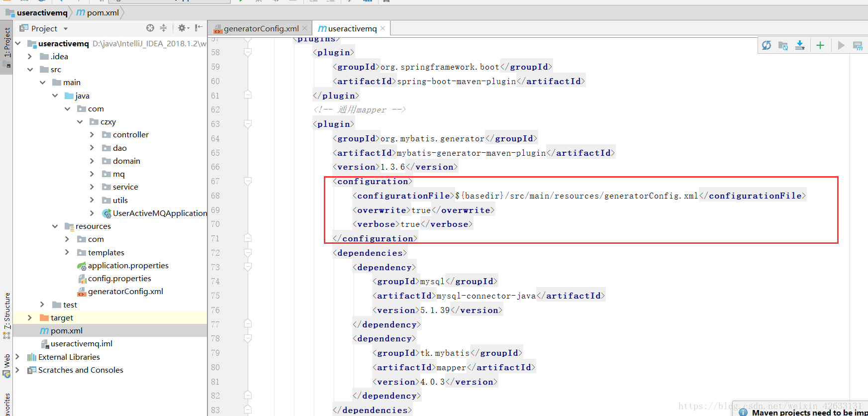The height and width of the screenshot is (416, 868).
Task: Click fold end marker at line 77
Action: click(248, 324)
